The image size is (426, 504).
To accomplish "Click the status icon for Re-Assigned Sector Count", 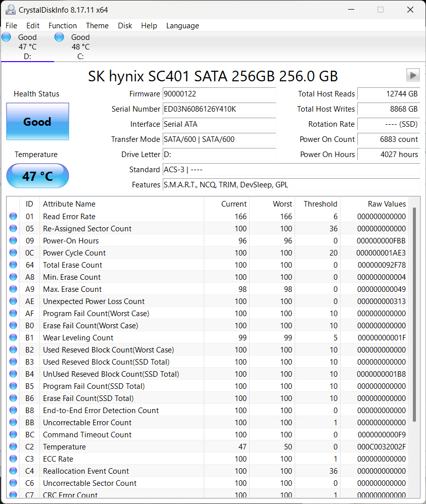I will [x=13, y=229].
